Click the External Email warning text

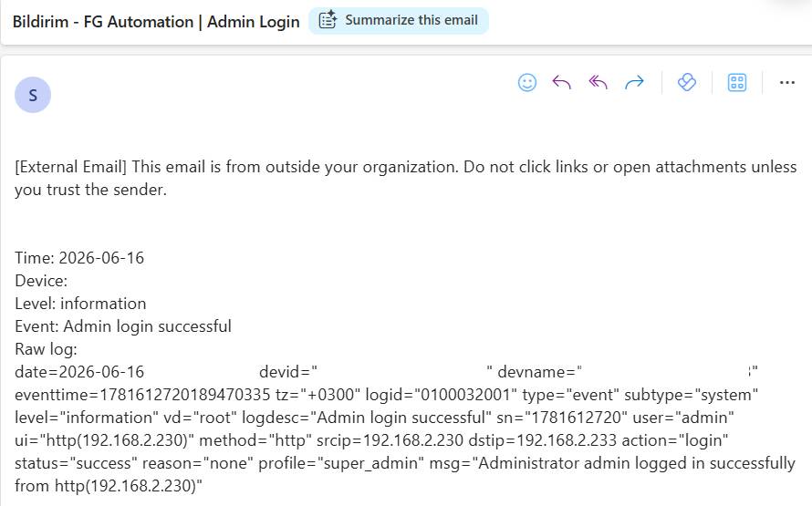[x=405, y=178]
